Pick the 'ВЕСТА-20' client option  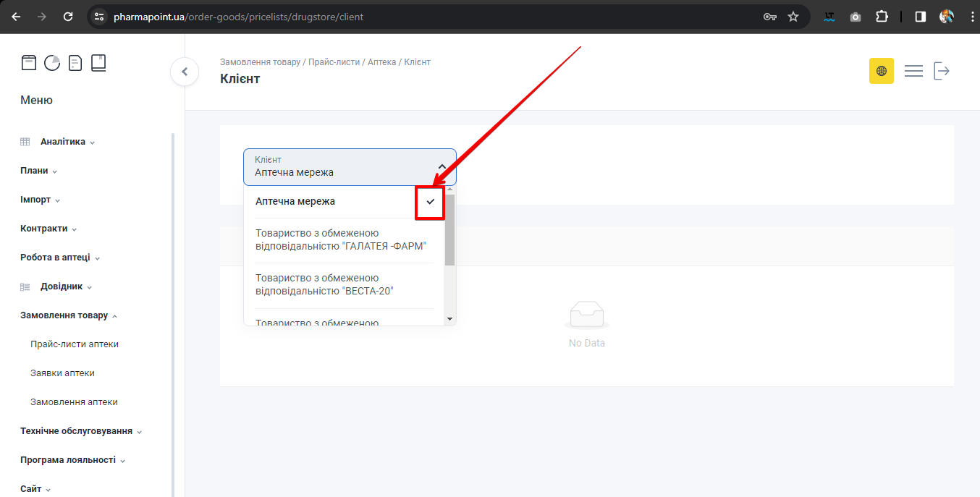click(x=324, y=285)
